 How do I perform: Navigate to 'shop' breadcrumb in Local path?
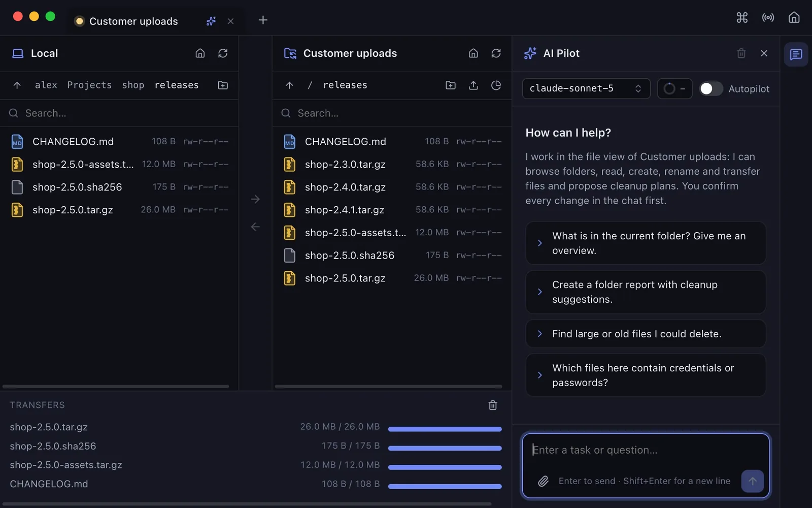(x=133, y=85)
